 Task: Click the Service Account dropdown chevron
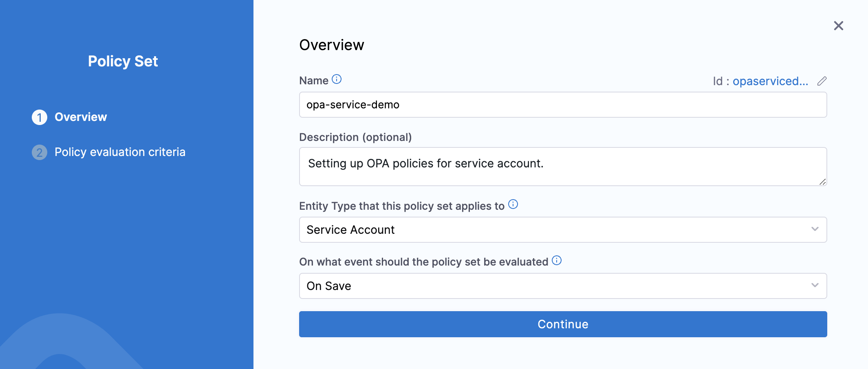pyautogui.click(x=815, y=229)
